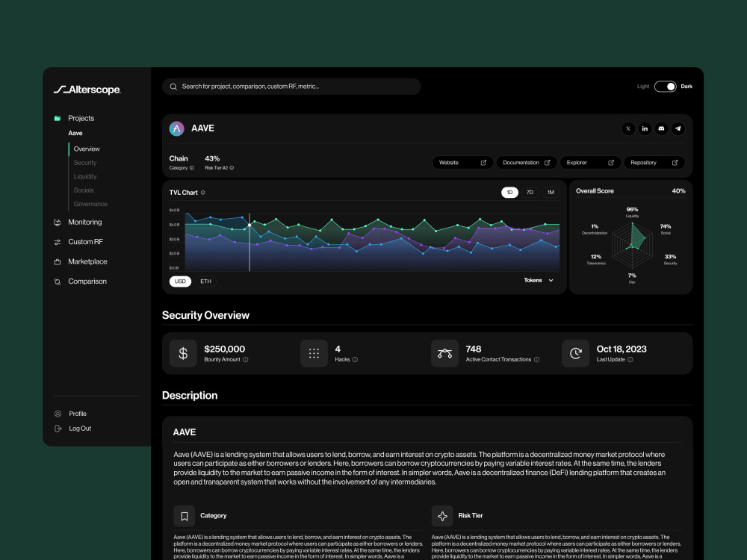Click the info icon next to Risk Tier #2
747x560 pixels.
click(232, 167)
